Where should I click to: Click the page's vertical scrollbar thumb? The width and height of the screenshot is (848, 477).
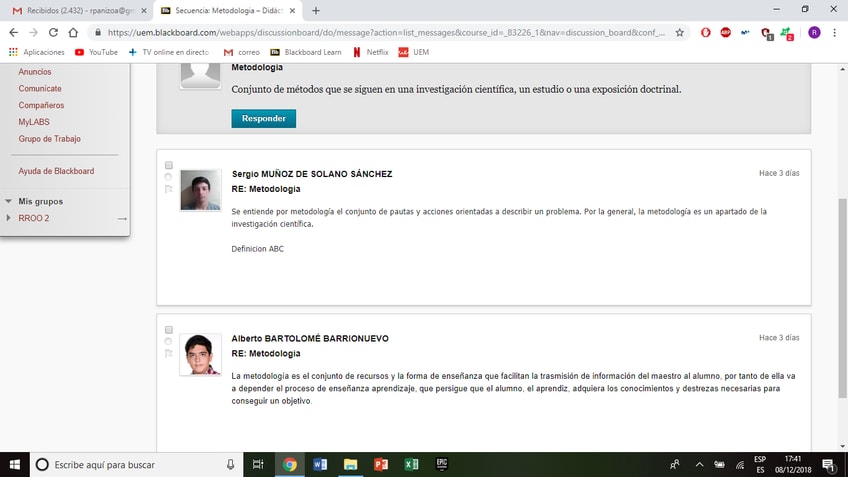tap(842, 298)
